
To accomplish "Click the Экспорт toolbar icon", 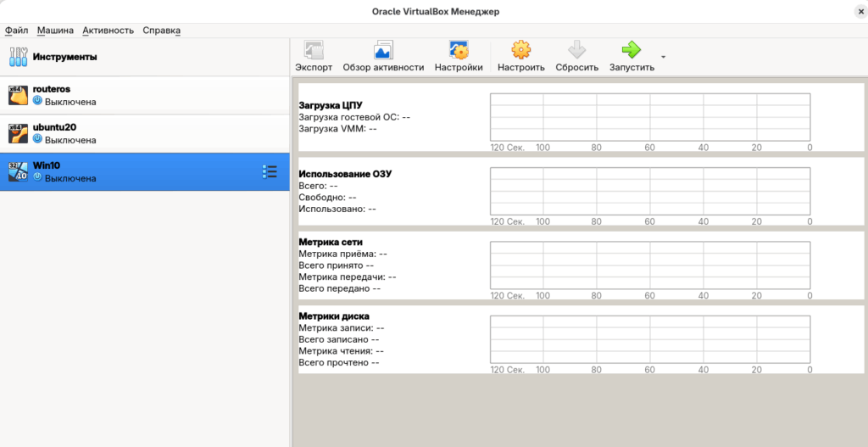I will pos(314,50).
